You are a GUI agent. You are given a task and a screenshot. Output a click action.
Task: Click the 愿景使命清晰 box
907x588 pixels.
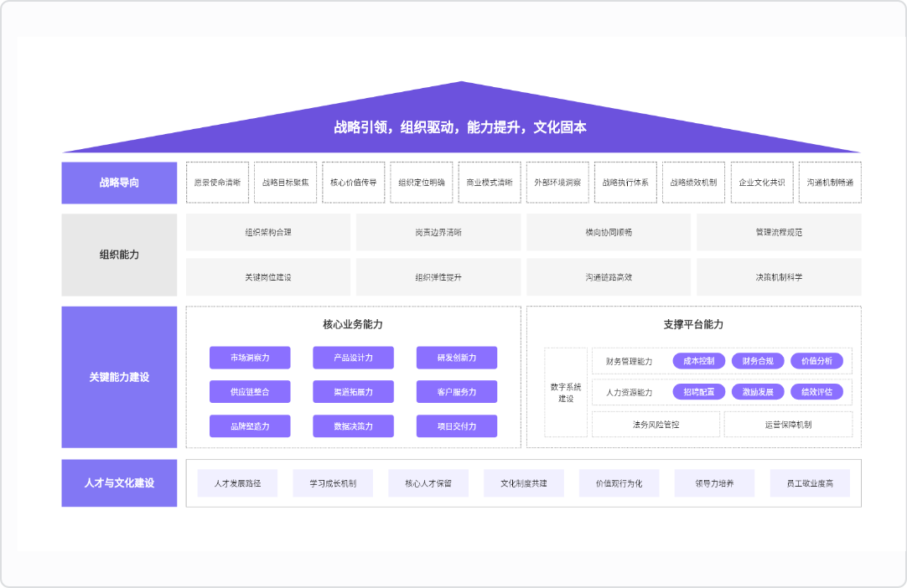(217, 183)
